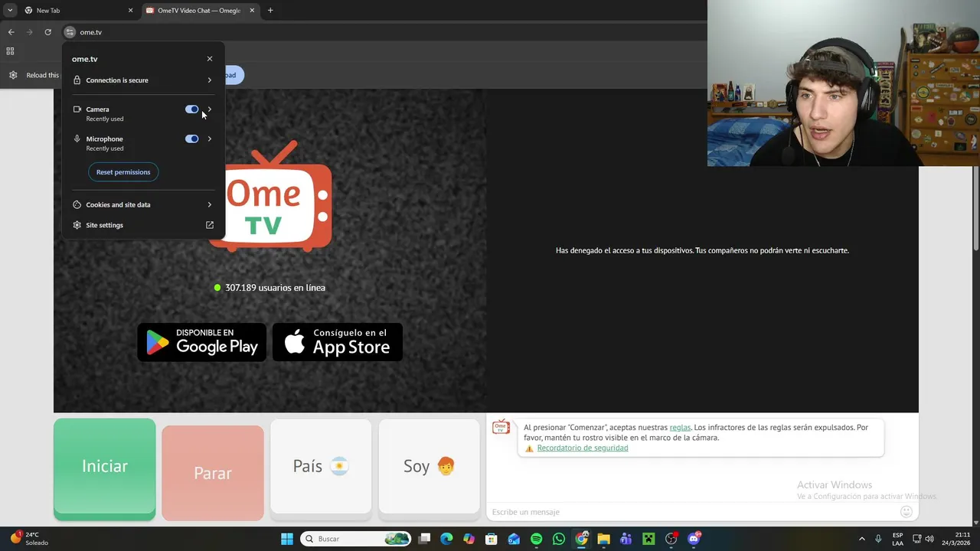This screenshot has height=551, width=980.
Task: Click the OmeTV avatar icon in chat
Action: [x=501, y=427]
